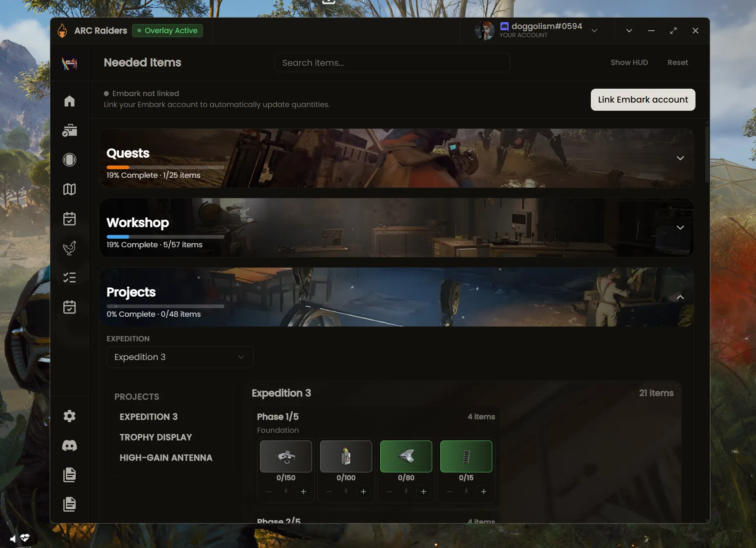Open the checklist icon in sidebar

pyautogui.click(x=70, y=277)
